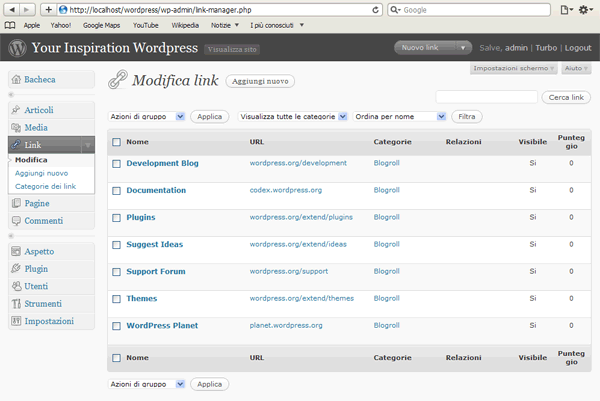Image resolution: width=600 pixels, height=401 pixels.
Task: Open the bottom Azioni di gruppo dropdown
Action: pos(147,384)
